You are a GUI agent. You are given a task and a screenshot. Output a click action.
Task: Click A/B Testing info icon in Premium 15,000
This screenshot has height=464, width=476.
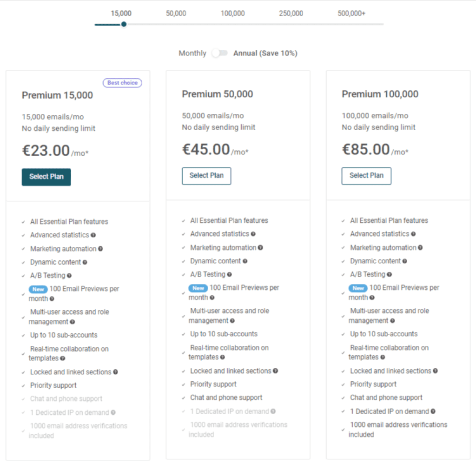point(69,276)
